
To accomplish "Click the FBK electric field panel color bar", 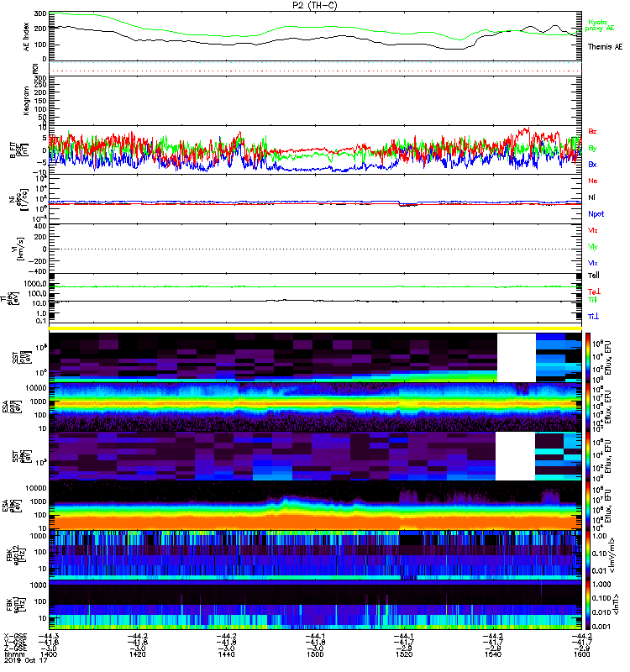I will pos(588,555).
